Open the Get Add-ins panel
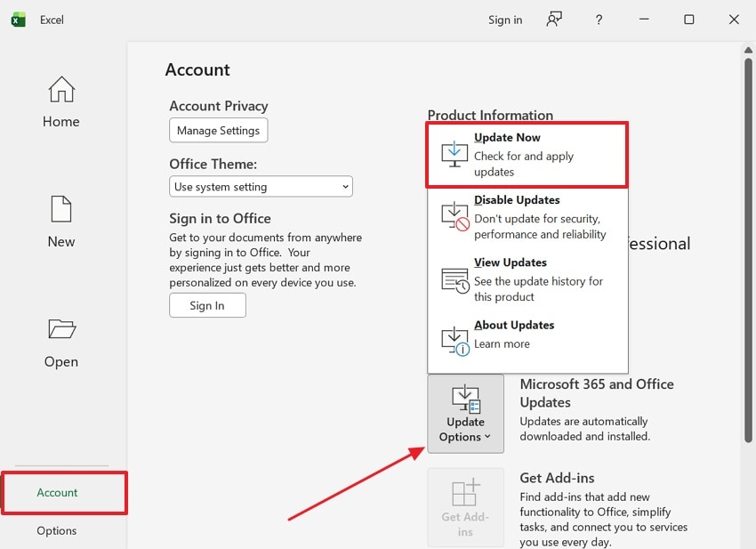The height and width of the screenshot is (549, 756). pyautogui.click(x=465, y=507)
